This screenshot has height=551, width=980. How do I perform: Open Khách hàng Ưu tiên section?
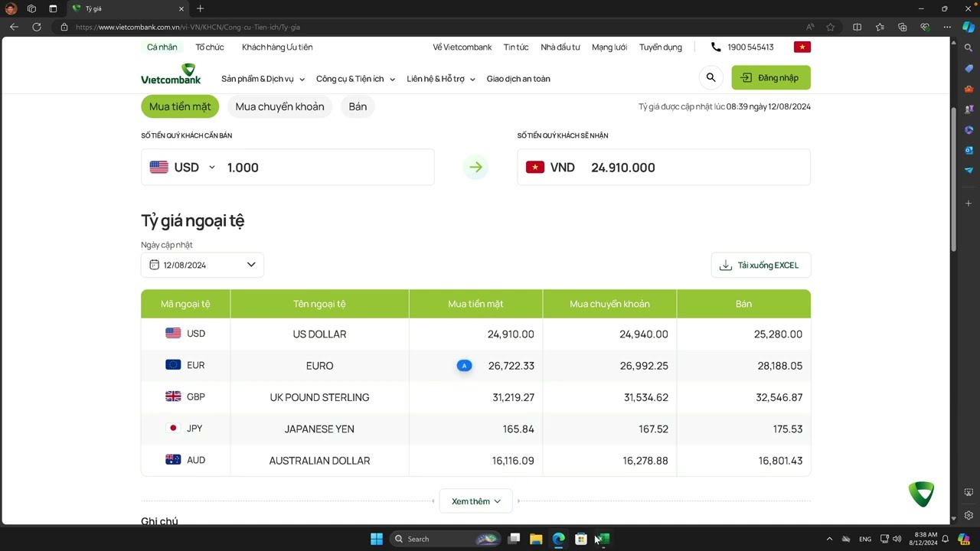point(277,47)
